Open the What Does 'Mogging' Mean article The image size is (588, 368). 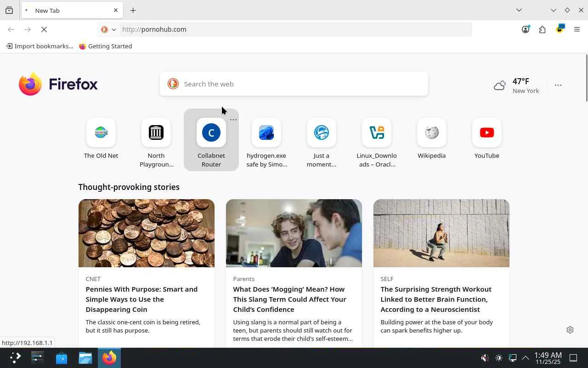pyautogui.click(x=289, y=299)
